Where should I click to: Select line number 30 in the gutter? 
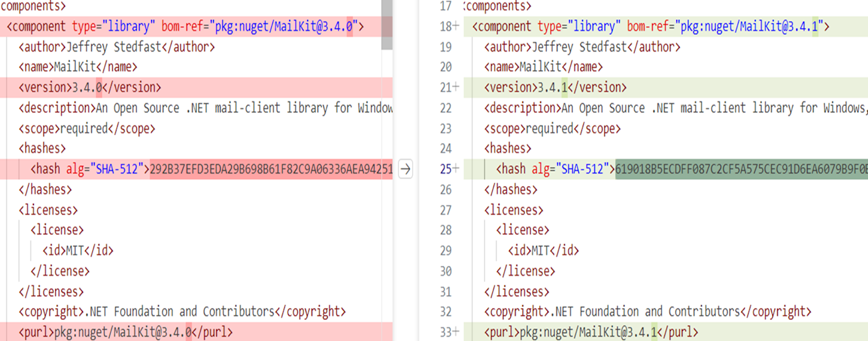tap(446, 271)
